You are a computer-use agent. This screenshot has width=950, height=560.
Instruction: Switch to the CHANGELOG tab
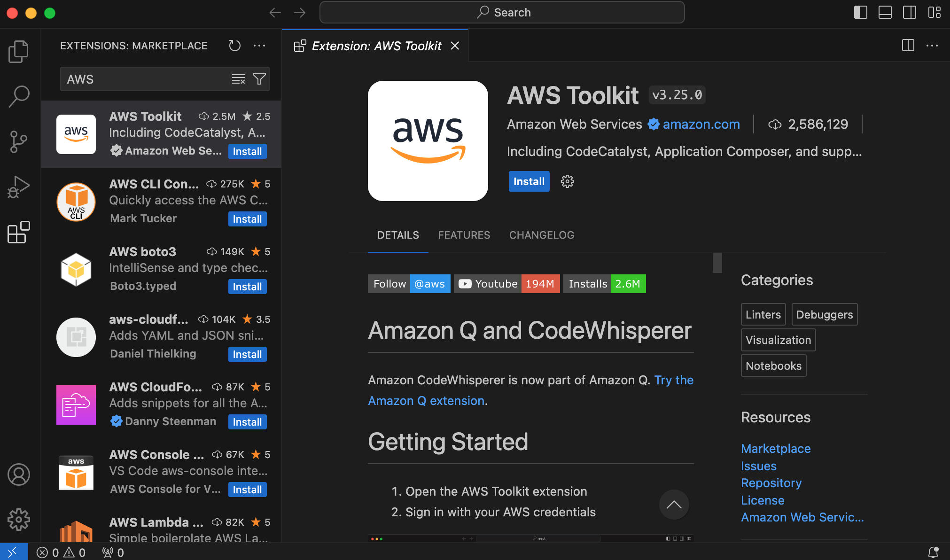[542, 235]
